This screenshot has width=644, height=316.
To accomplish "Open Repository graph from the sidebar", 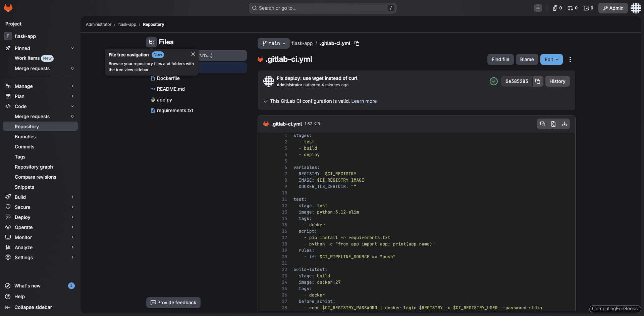I will click(34, 167).
